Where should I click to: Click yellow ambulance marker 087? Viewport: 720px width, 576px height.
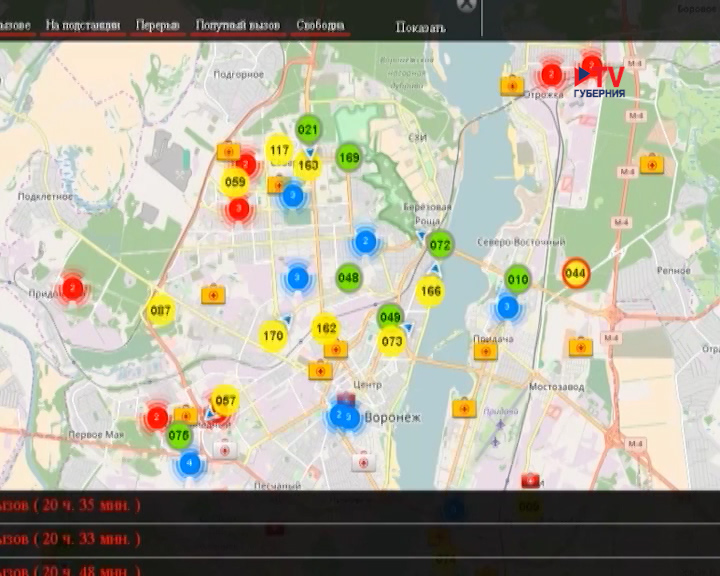tap(160, 310)
